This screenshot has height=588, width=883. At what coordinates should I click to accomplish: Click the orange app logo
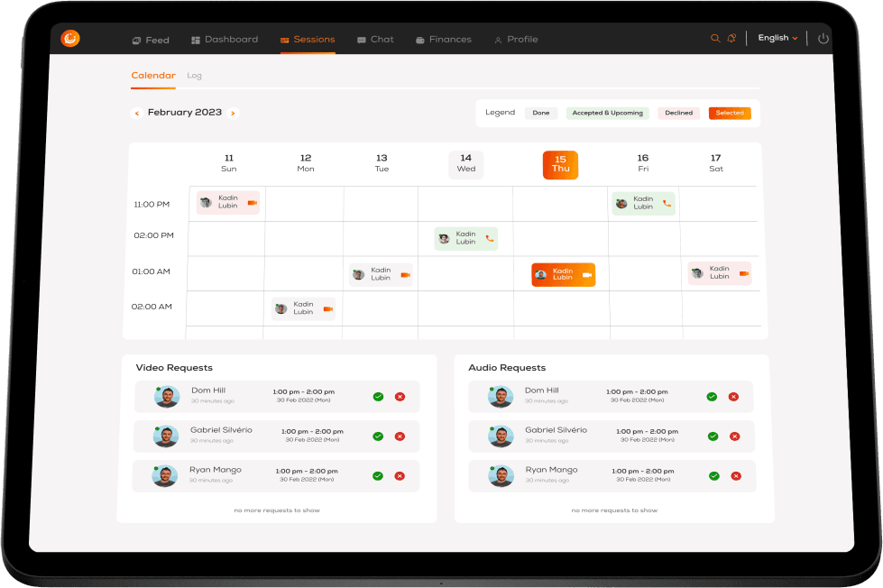pyautogui.click(x=70, y=38)
